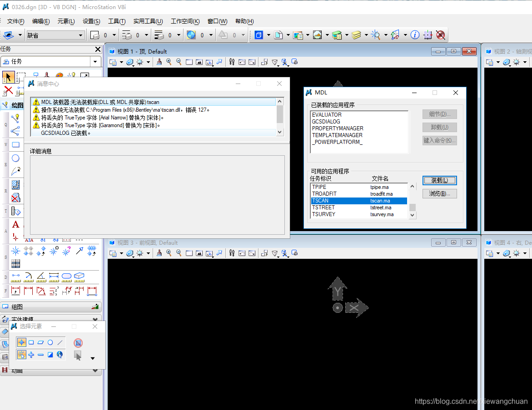Select the Measure Distance tool
This screenshot has height=410, width=532.
15,277
